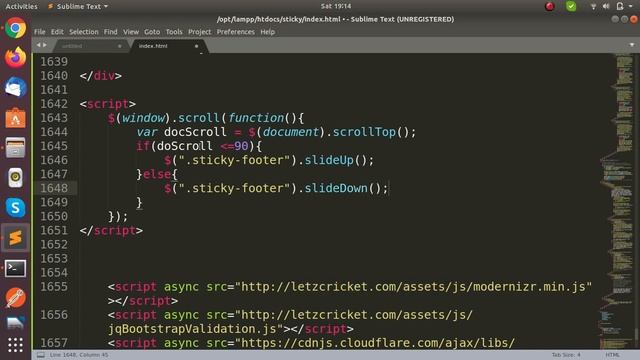Viewport: 640px width, 360px height.
Task: Open system menu arrow in top bar
Action: tap(631, 6)
